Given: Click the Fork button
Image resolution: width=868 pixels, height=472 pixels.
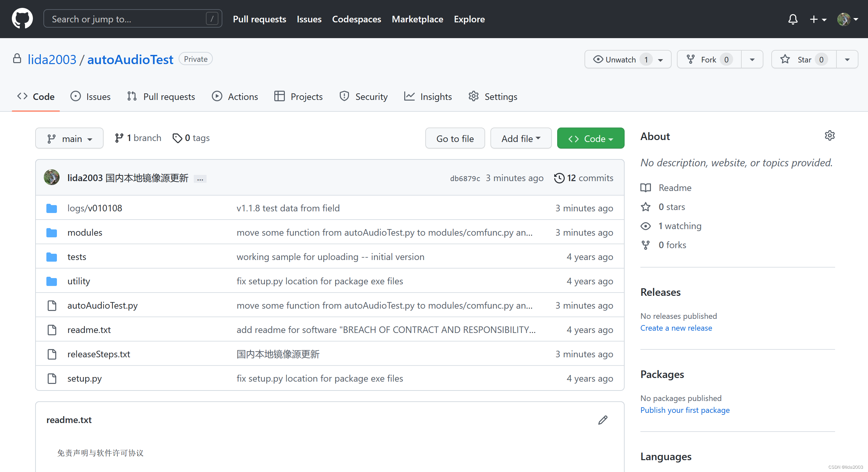Looking at the screenshot, I should 708,59.
